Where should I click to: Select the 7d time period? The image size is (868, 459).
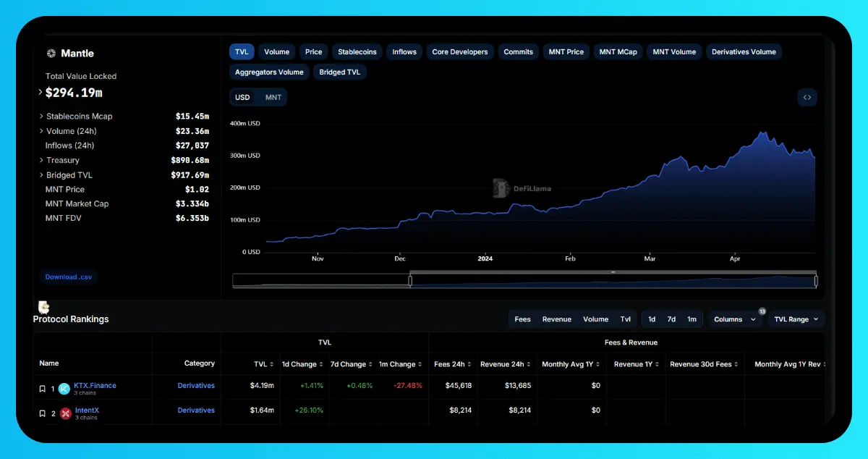coord(671,319)
